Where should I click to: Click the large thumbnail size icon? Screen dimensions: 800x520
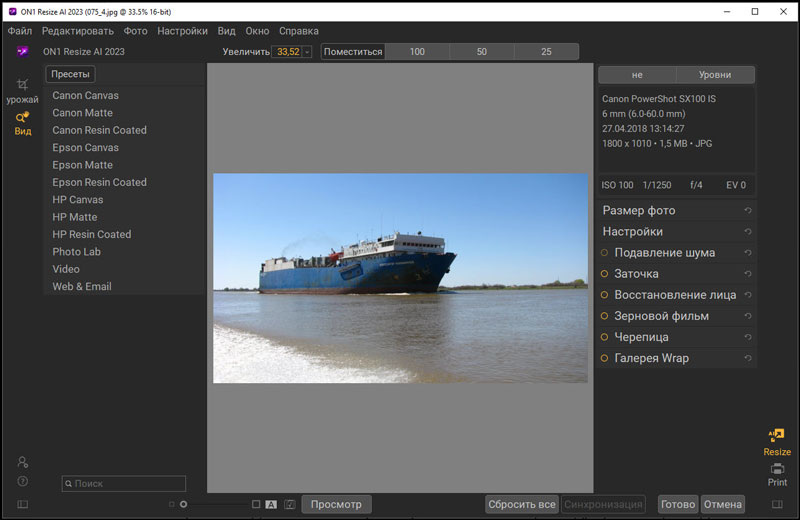[x=256, y=504]
